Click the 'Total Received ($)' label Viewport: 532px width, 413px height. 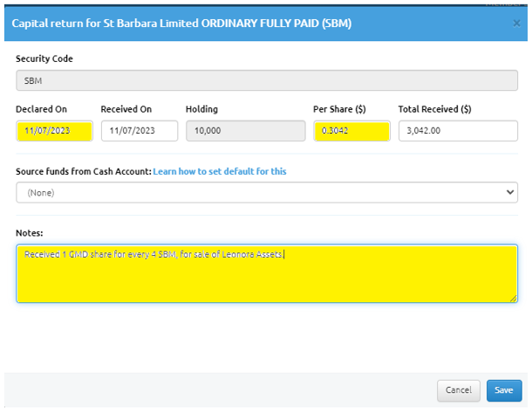(434, 109)
